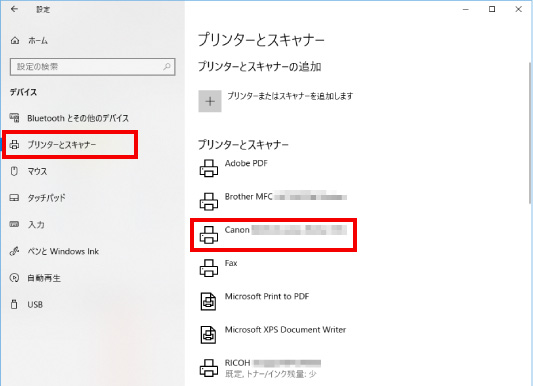The height and width of the screenshot is (386, 533).
Task: Open the 自動再生 settings page
Action: pyautogui.click(x=44, y=278)
